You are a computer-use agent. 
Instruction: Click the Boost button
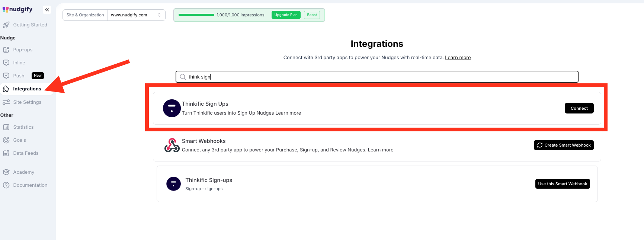pyautogui.click(x=312, y=15)
